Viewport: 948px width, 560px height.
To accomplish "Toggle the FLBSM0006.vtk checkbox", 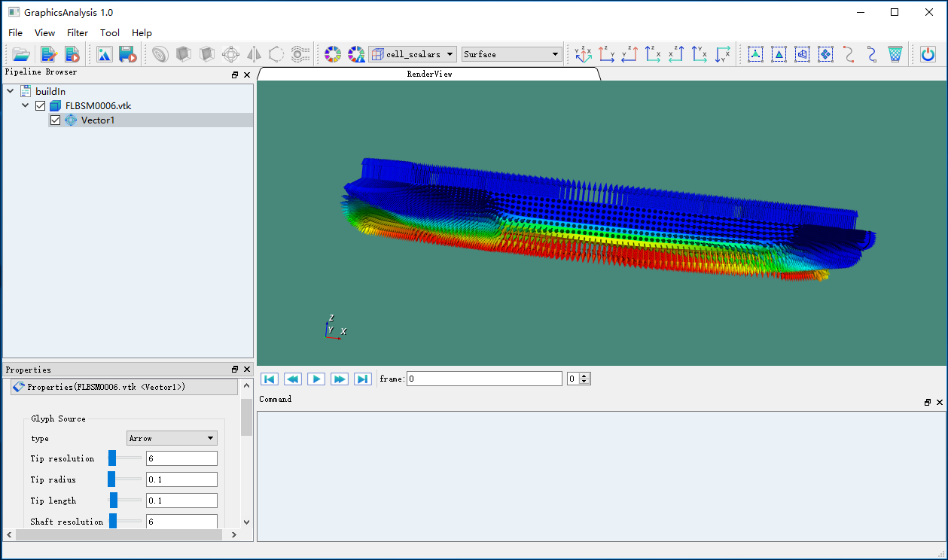I will pyautogui.click(x=40, y=106).
